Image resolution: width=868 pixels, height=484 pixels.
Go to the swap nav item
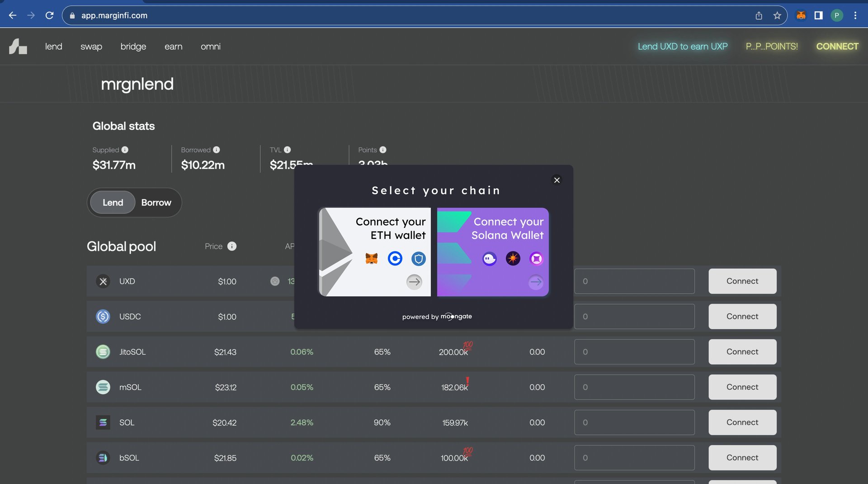coord(91,47)
